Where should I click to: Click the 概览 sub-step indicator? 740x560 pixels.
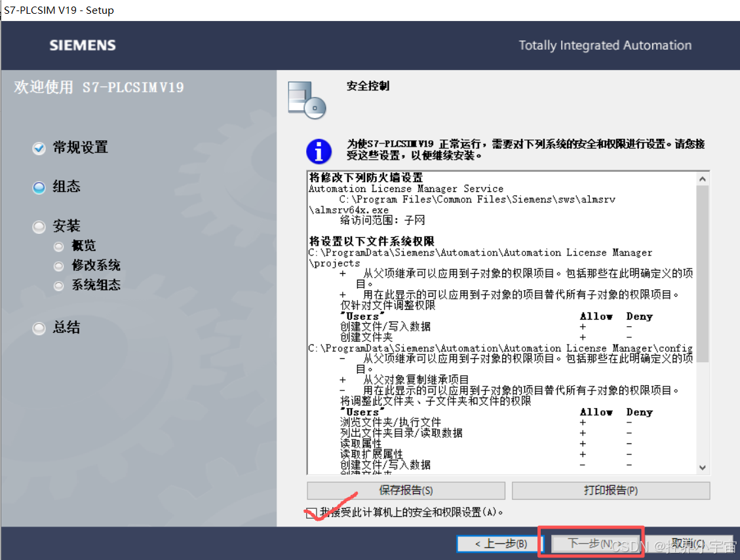click(58, 246)
